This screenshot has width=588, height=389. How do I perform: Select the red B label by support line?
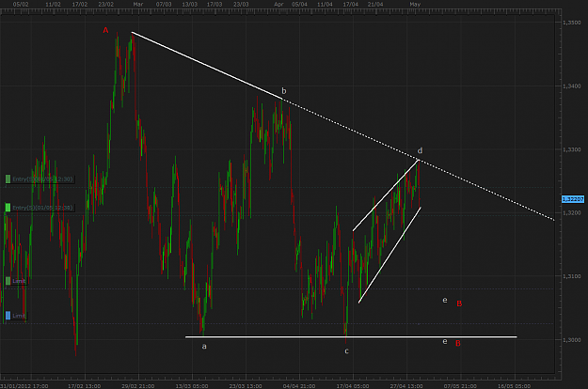click(458, 343)
